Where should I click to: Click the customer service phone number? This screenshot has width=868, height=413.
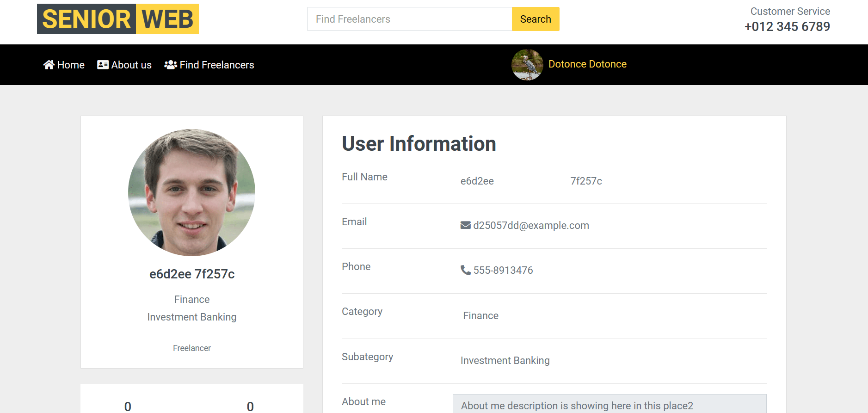tap(787, 27)
